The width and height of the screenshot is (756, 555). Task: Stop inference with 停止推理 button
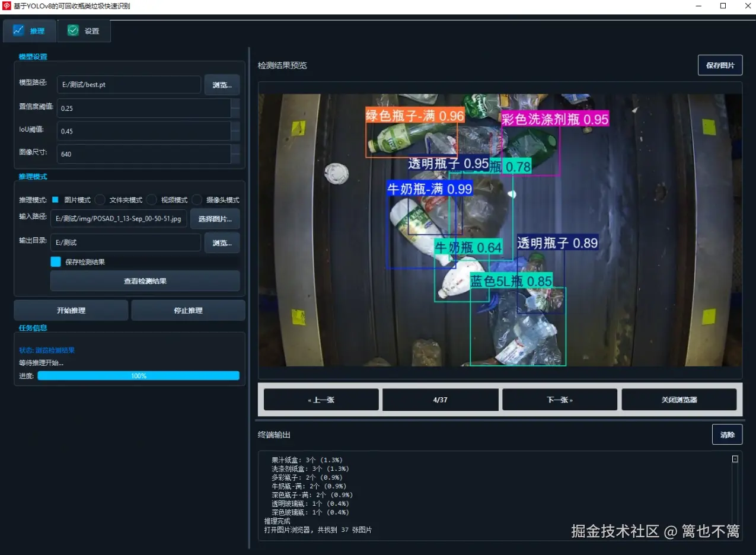(x=188, y=310)
